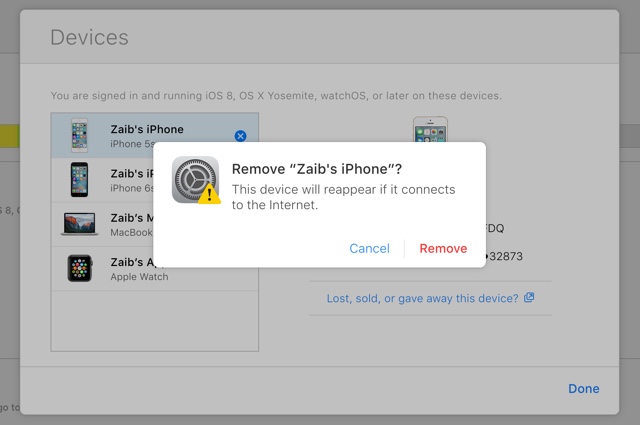The image size is (640, 425).
Task: Click the red Remove button
Action: pos(443,248)
